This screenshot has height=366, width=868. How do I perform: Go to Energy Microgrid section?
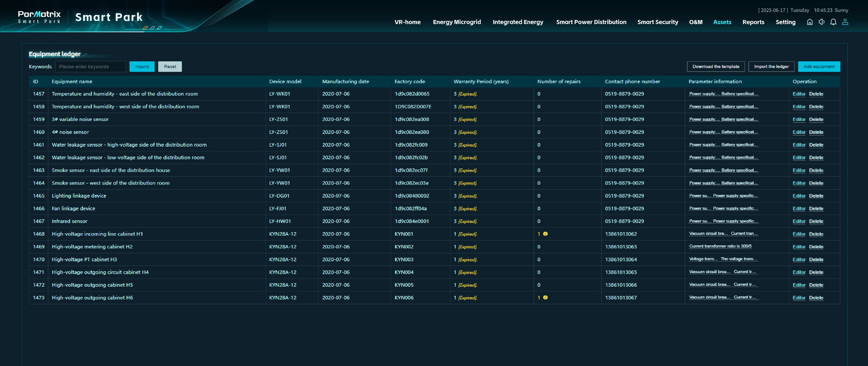pyautogui.click(x=457, y=22)
